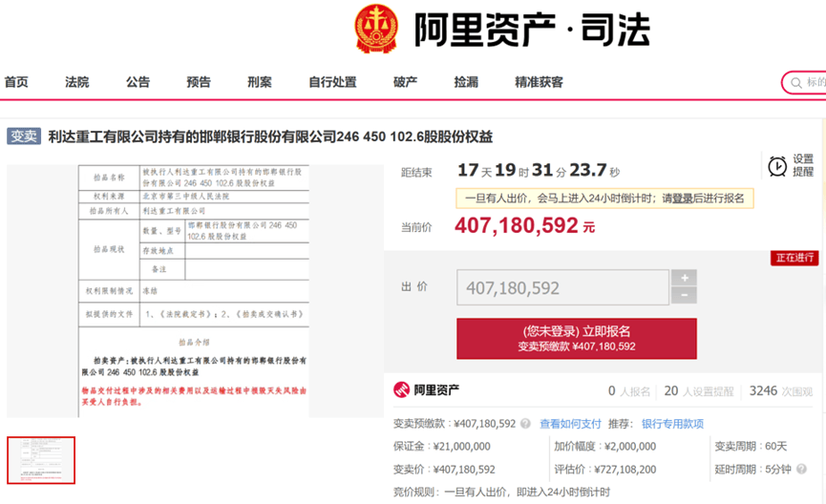The height and width of the screenshot is (504, 826).
Task: Click the search magnifier icon
Action: click(796, 83)
